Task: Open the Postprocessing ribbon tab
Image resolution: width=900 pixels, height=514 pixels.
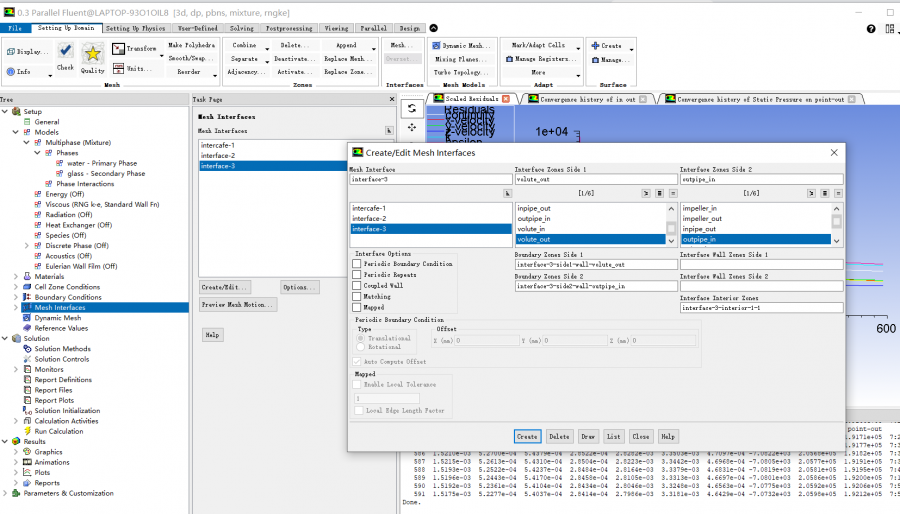Action: [x=290, y=28]
